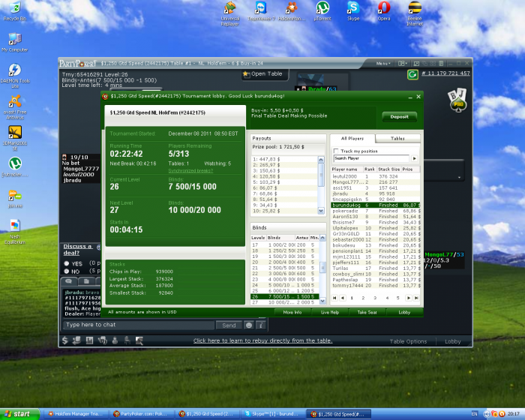This screenshot has height=420, width=525.
Task: Click the rebuy directly from table link
Action: [262, 340]
